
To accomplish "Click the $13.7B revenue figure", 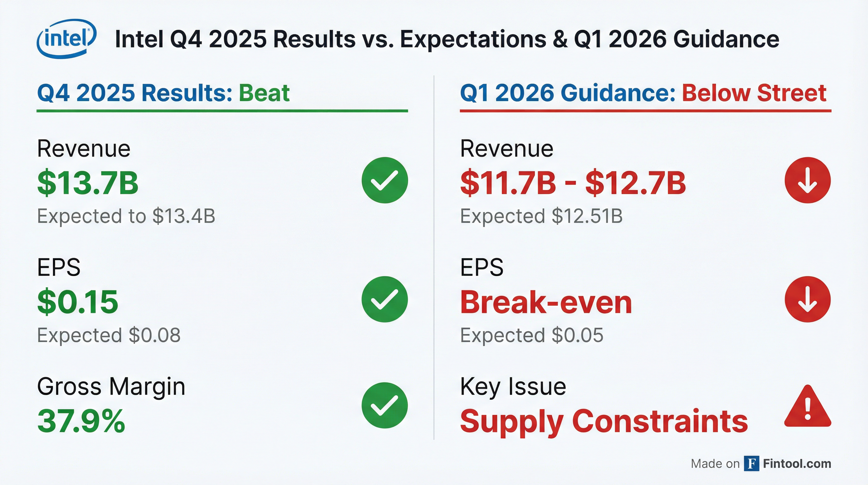I will pyautogui.click(x=88, y=183).
